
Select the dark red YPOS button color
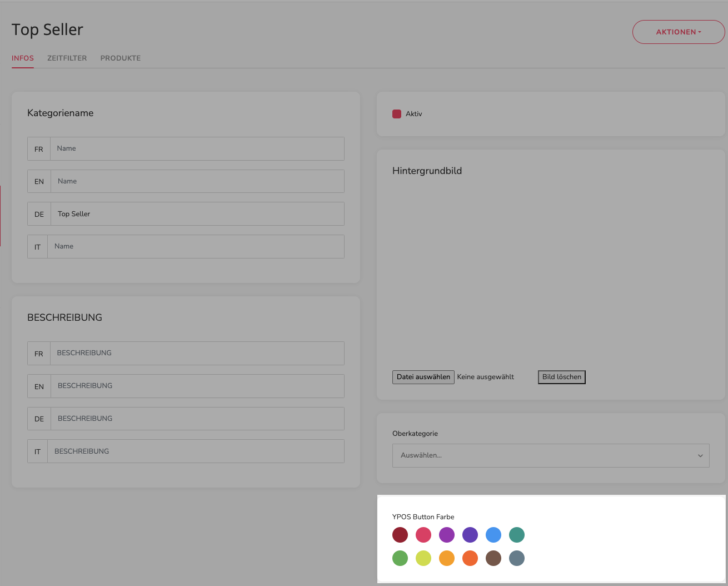pos(400,535)
